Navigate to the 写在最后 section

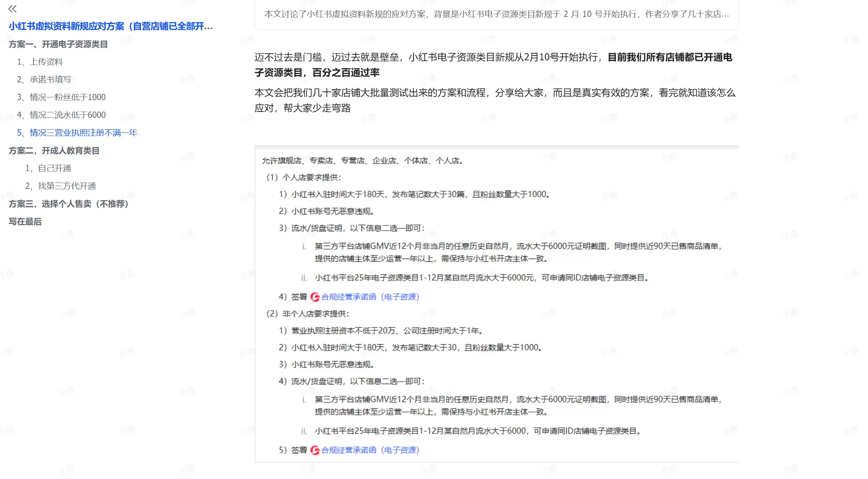point(24,222)
